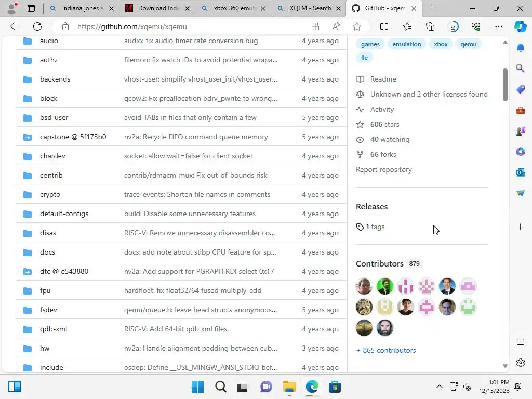532x399 pixels.
Task: Open the backends folder
Action: click(55, 79)
